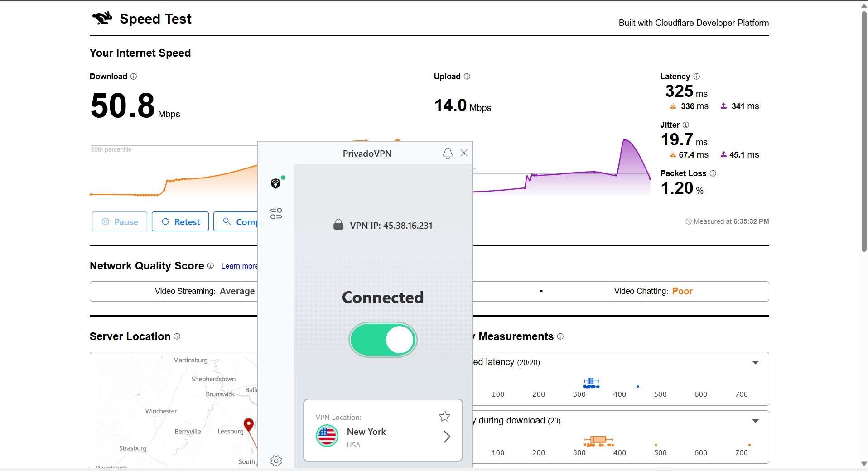Click the Upload info icon
The image size is (868, 471).
pos(467,77)
